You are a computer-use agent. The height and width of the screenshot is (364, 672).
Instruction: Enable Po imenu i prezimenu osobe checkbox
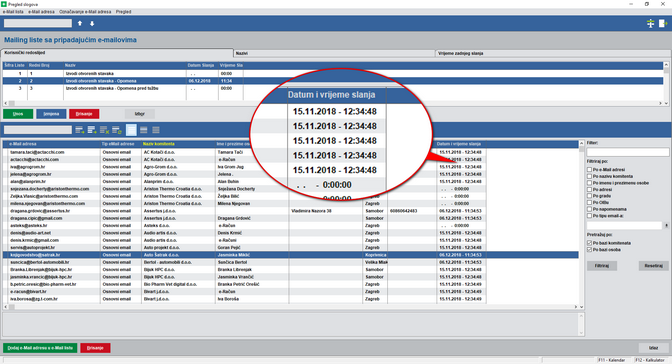click(x=589, y=183)
